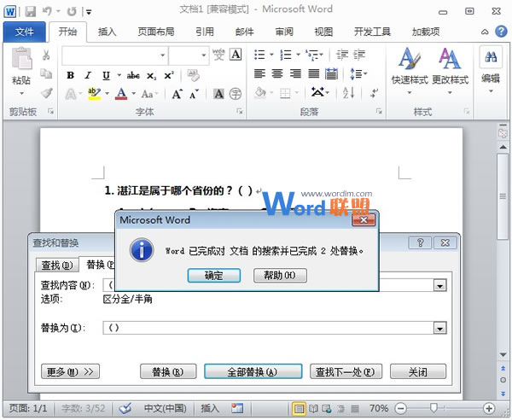Switch to the 审阅 ribbon tab
Screen dimensions: 512x420
pyautogui.click(x=284, y=32)
